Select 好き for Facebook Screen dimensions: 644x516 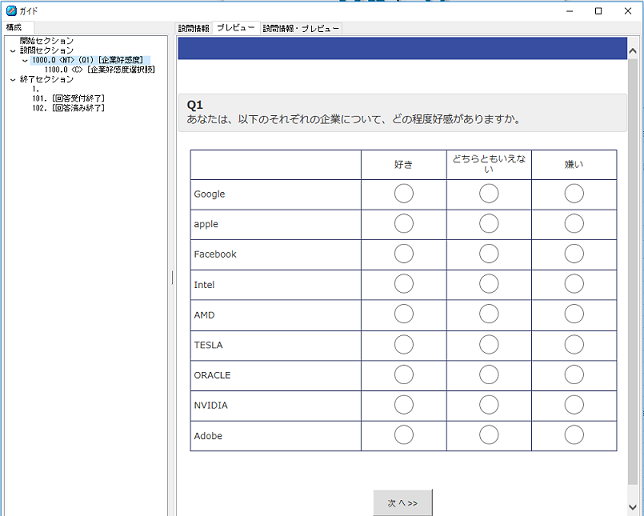click(x=404, y=254)
